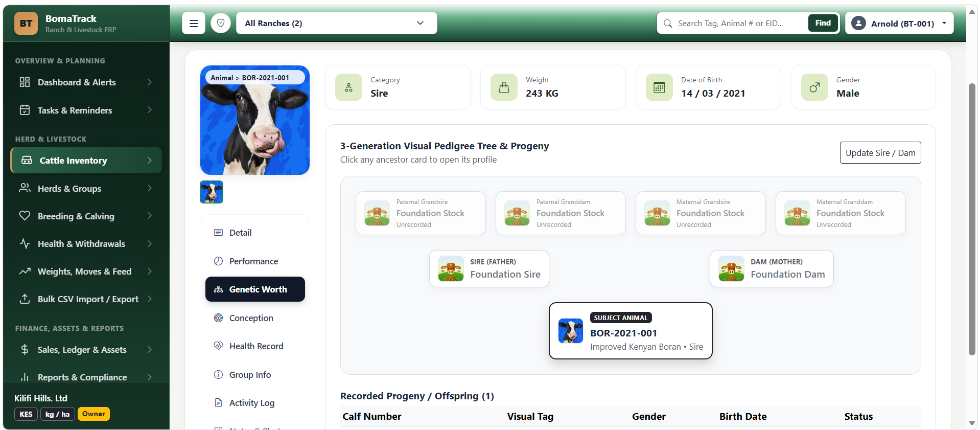Click the Health pulse icon

coord(25,243)
